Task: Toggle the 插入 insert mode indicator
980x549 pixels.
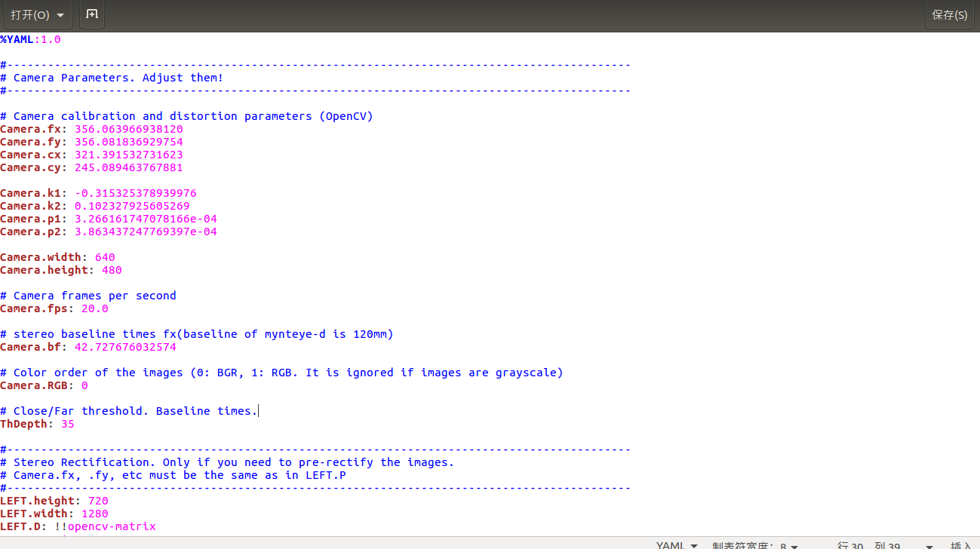Action: click(961, 545)
